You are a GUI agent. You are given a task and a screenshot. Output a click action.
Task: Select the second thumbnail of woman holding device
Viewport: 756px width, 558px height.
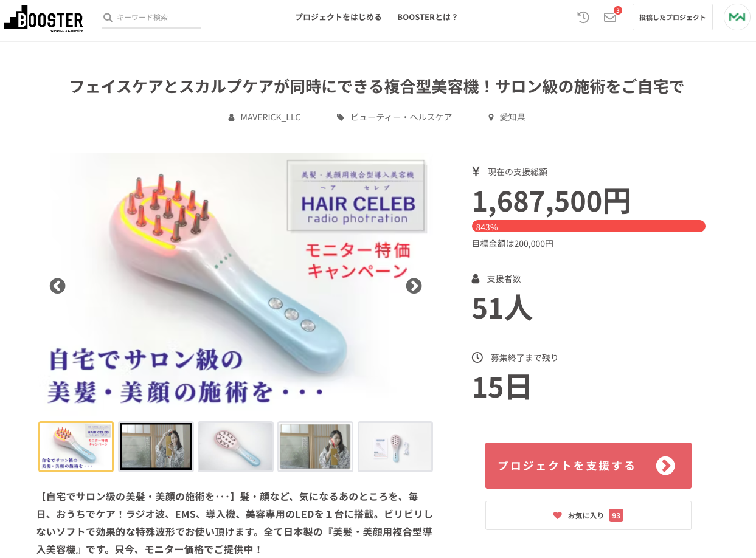coord(156,447)
